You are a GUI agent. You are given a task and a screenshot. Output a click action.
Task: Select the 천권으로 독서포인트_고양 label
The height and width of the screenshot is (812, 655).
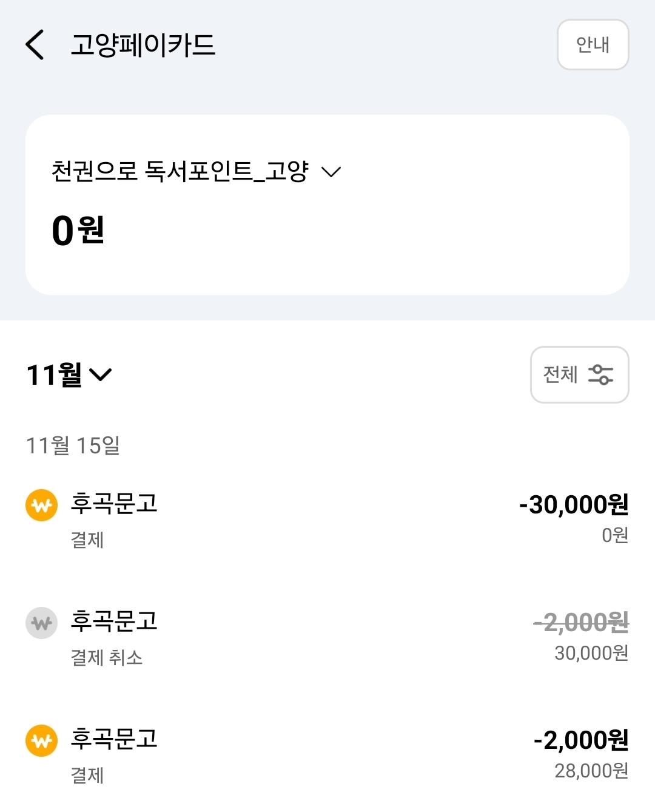pyautogui.click(x=180, y=171)
